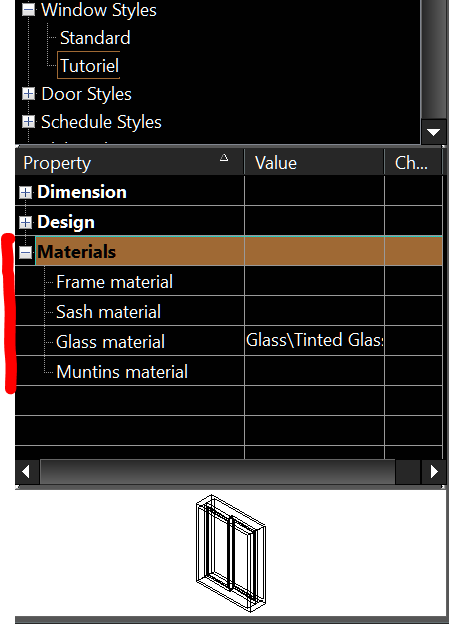The image size is (449, 624).
Task: Edit the Glass\Tinted Glass value cell
Action: click(314, 341)
